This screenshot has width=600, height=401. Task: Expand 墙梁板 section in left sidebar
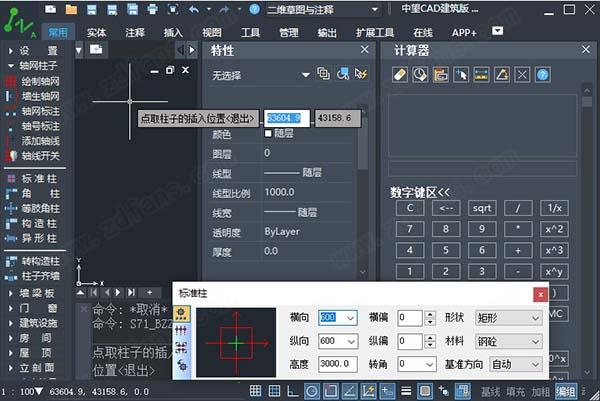coord(11,293)
